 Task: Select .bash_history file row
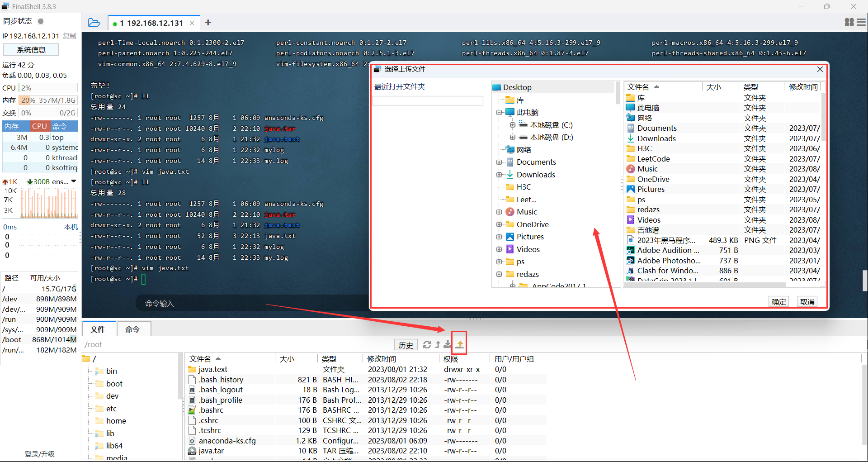click(366, 380)
